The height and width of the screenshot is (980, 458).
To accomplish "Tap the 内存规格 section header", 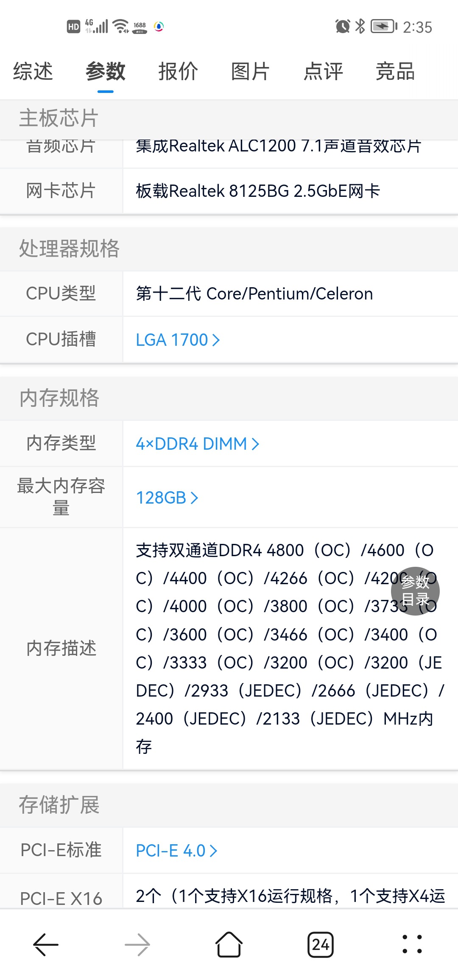I will click(59, 398).
